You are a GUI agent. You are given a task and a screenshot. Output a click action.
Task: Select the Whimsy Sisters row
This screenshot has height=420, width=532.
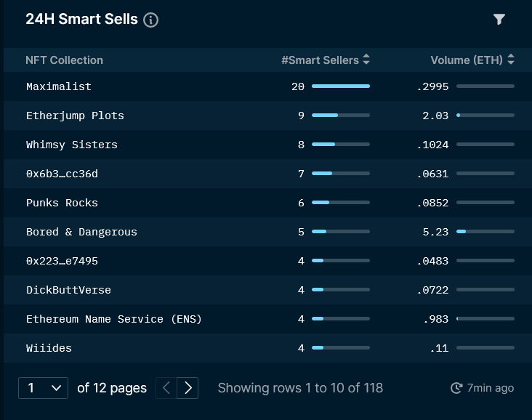[267, 145]
